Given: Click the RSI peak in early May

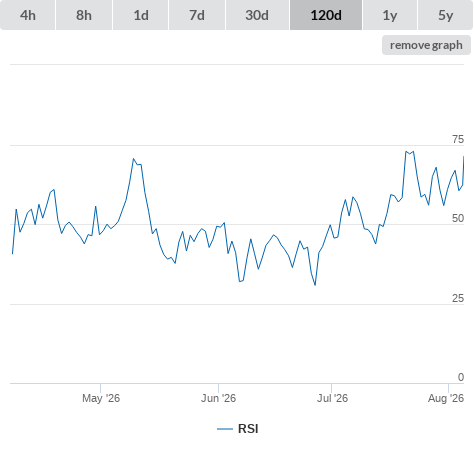Looking at the screenshot, I should [133, 159].
